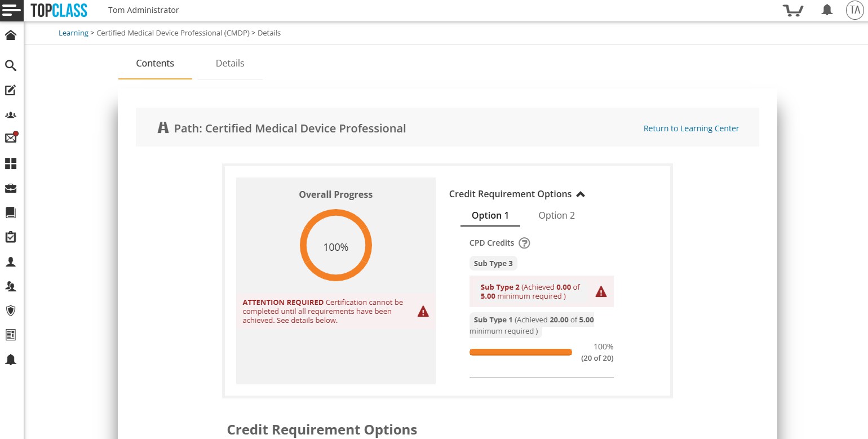This screenshot has width=868, height=439.
Task: Click the CPD Credits help question icon
Action: 524,243
